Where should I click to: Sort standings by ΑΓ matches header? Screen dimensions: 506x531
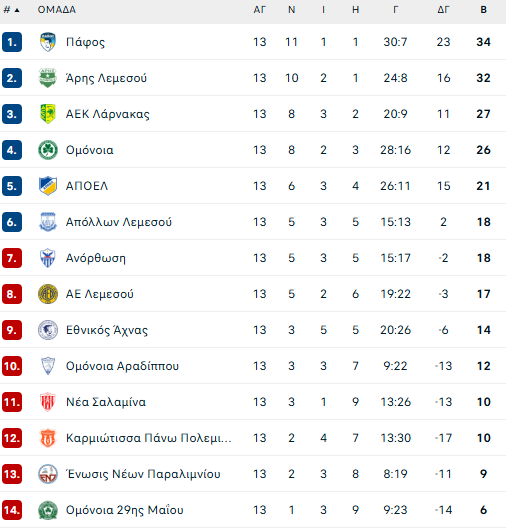pyautogui.click(x=259, y=10)
